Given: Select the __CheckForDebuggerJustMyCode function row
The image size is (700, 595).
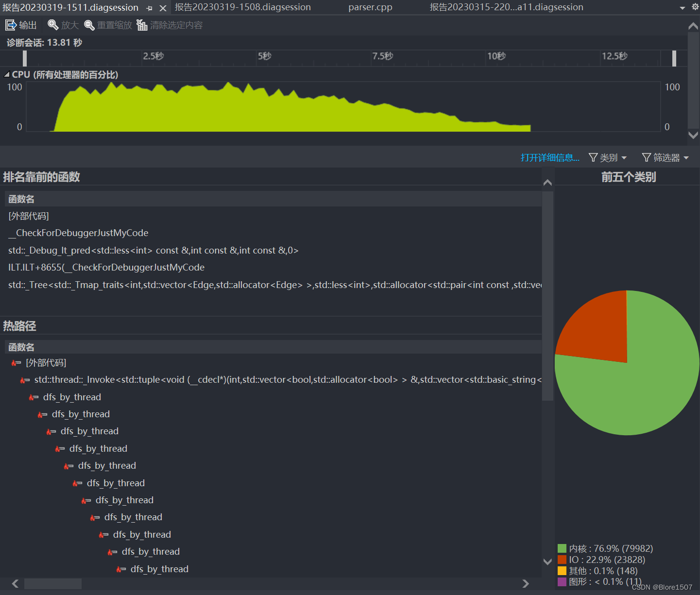Looking at the screenshot, I should coord(273,233).
